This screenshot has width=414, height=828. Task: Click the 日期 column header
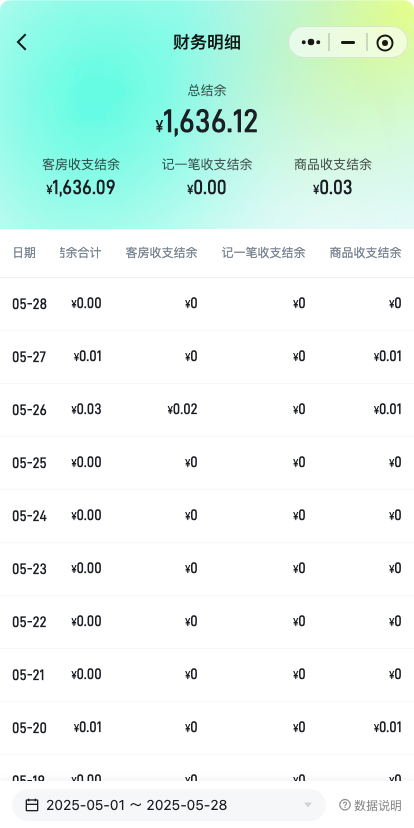(24, 253)
